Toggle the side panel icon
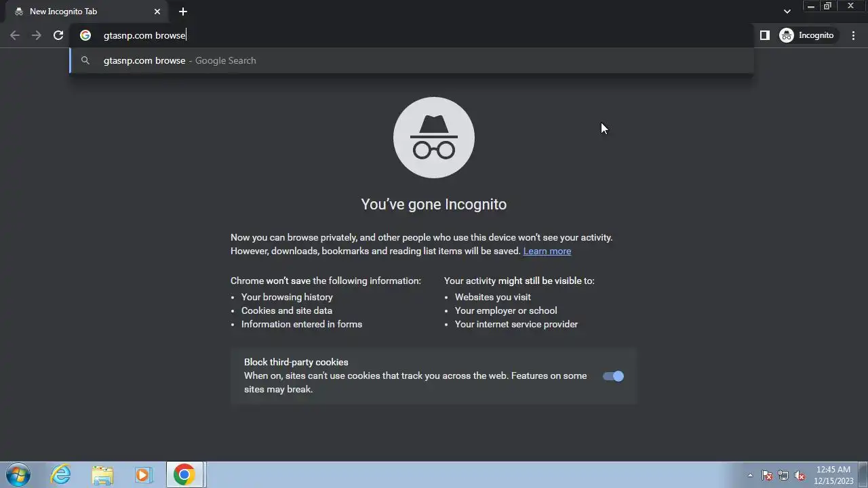The width and height of the screenshot is (868, 488). pyautogui.click(x=765, y=35)
